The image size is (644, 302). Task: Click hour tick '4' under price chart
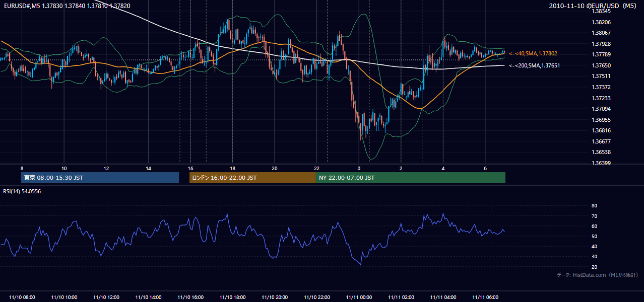point(443,168)
